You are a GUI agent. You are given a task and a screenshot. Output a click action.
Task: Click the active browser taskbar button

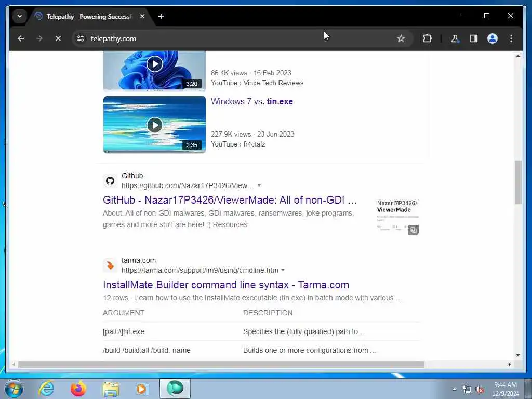tap(175, 389)
